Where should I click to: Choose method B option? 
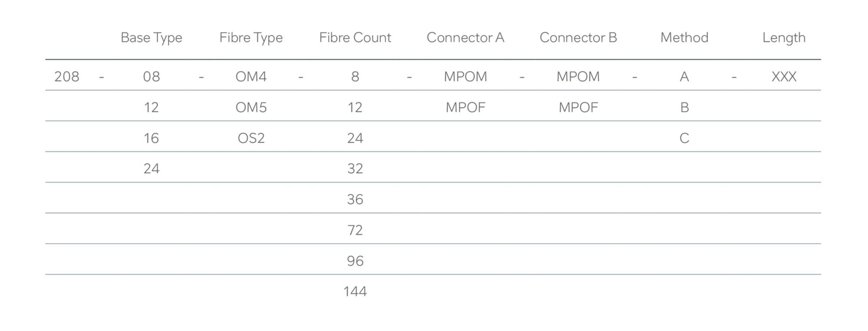[x=684, y=107]
